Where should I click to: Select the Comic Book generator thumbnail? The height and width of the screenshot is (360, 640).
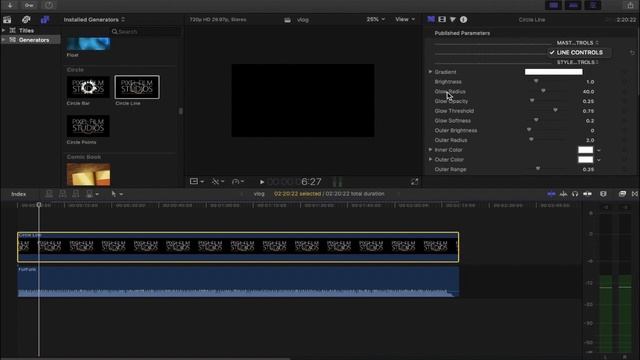click(x=88, y=174)
